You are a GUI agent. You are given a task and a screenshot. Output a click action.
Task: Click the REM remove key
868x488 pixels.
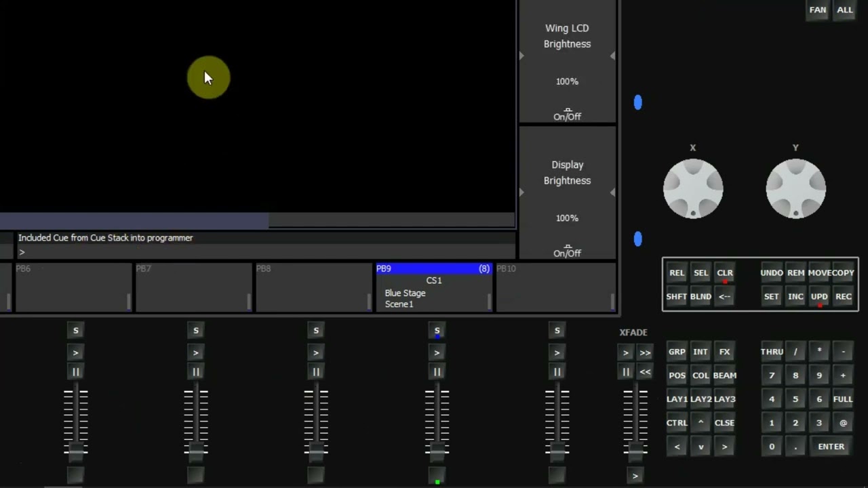tap(795, 273)
